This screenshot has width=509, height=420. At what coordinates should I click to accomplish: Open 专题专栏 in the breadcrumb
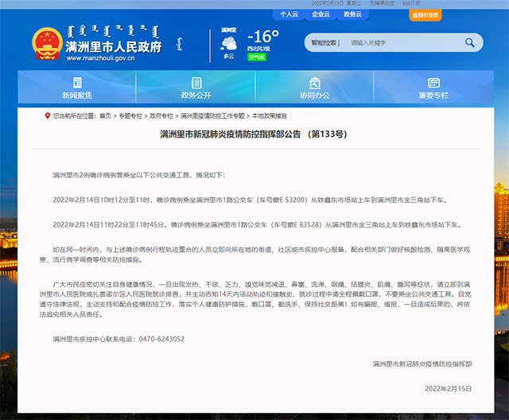(x=130, y=116)
